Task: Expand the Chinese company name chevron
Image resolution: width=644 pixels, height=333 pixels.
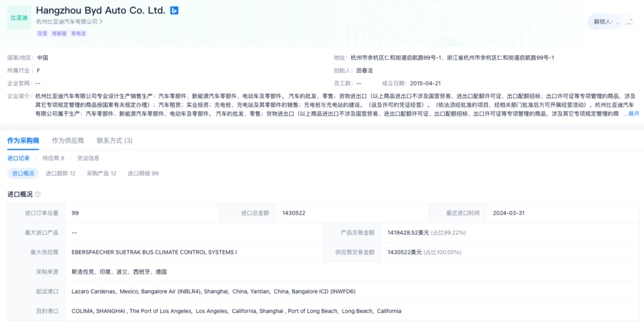Action: 101,21
